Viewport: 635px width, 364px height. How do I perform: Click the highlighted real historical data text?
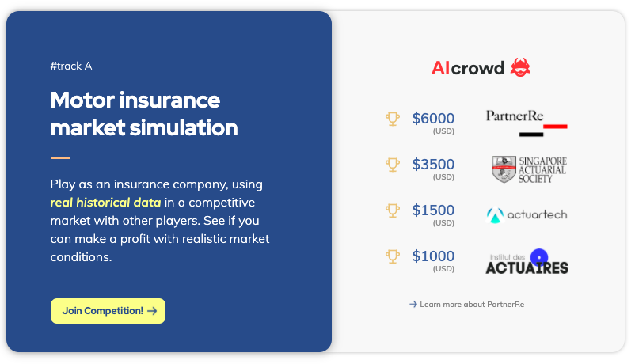[105, 202]
